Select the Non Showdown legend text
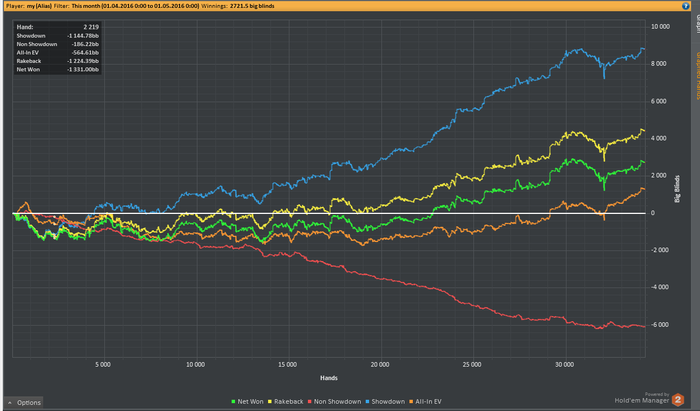Viewport: 700px width, 411px height. 337,402
